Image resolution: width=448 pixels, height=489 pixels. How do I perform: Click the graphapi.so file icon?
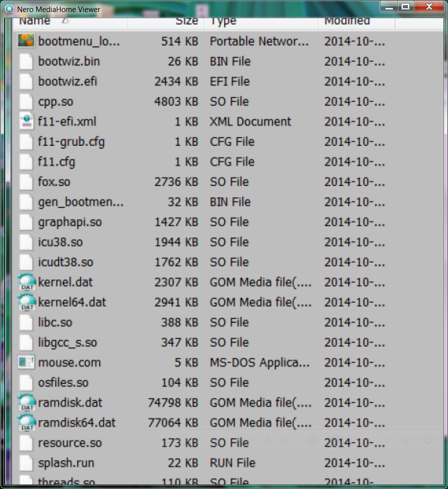click(26, 222)
